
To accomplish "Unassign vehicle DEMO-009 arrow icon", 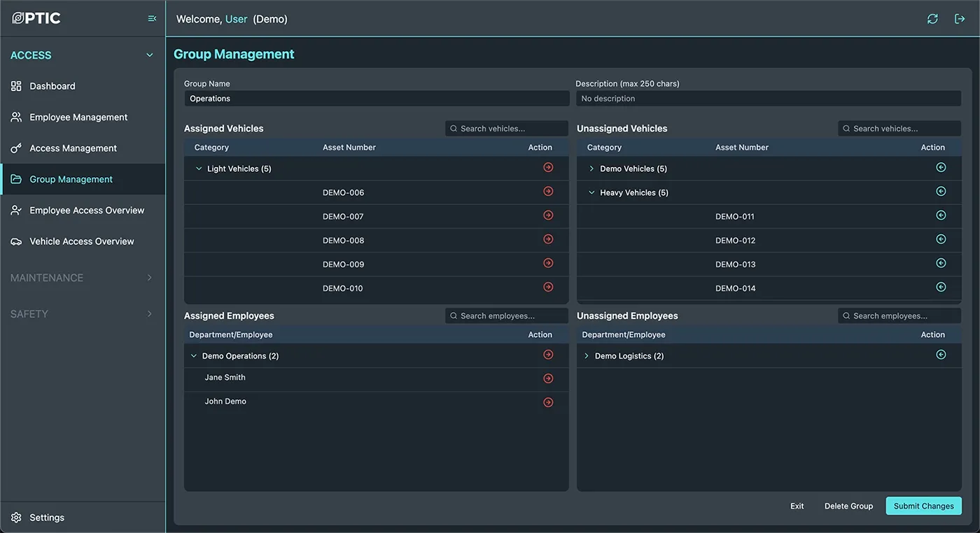I will point(548,263).
